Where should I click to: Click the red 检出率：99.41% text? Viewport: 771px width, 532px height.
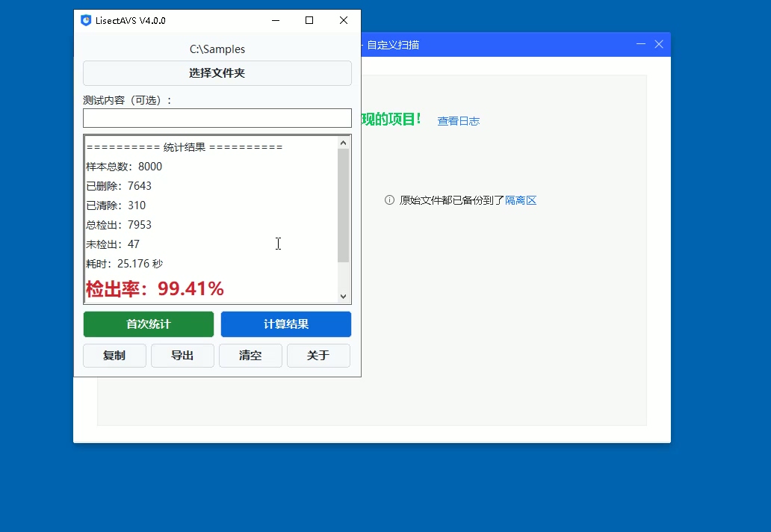coord(155,288)
